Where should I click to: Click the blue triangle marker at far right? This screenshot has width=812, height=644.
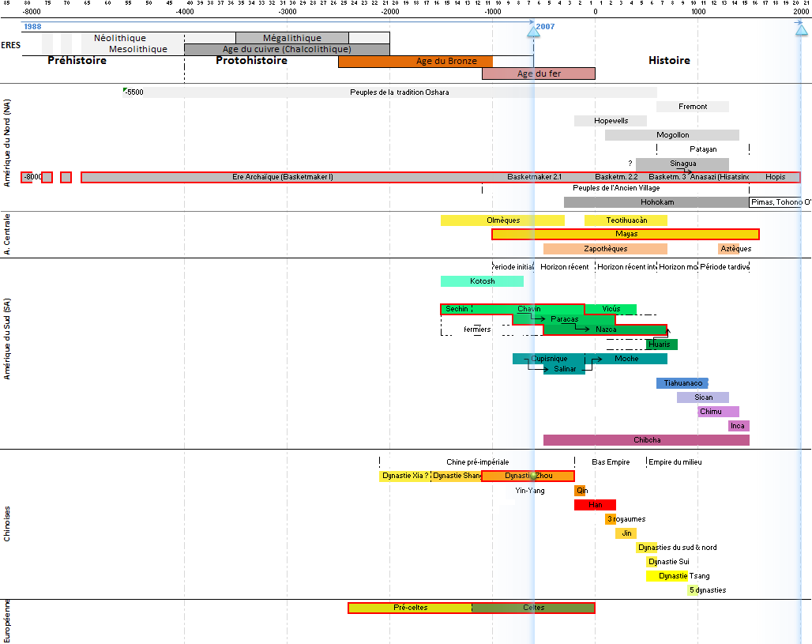(801, 29)
